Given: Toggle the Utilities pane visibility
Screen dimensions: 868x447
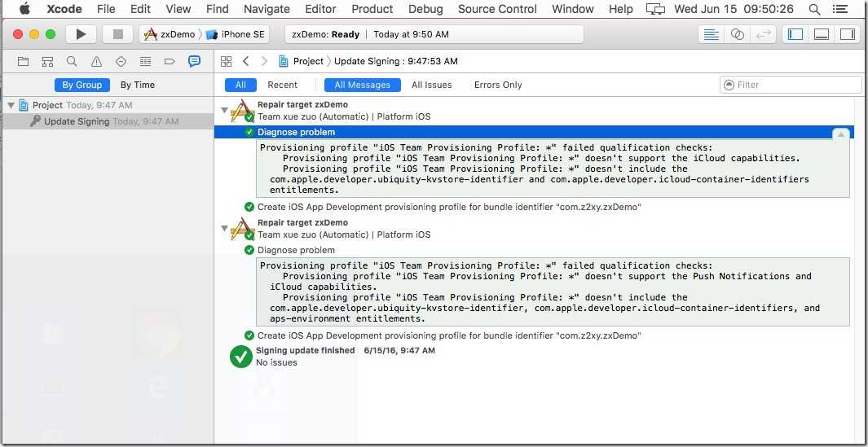Looking at the screenshot, I should pos(848,34).
